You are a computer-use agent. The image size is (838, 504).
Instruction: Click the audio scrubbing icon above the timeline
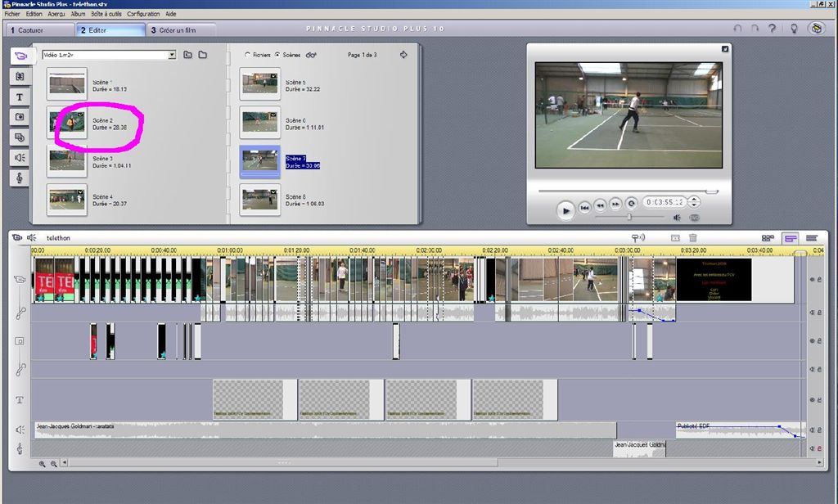(638, 238)
